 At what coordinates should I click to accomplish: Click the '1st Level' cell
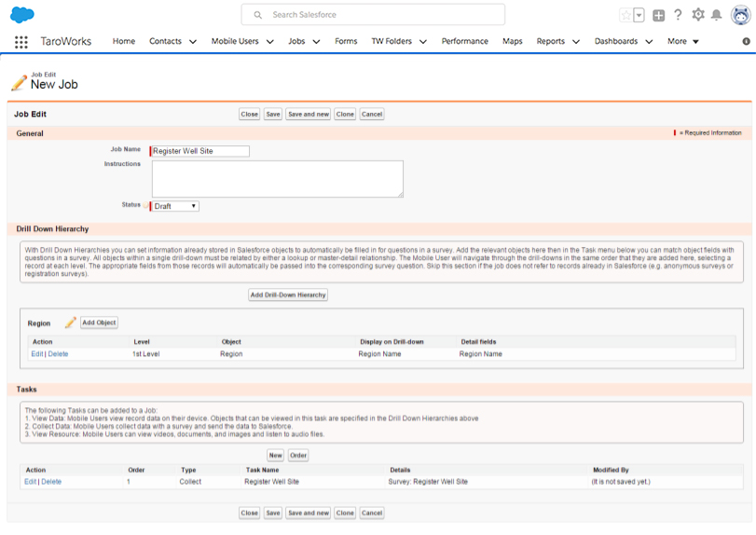pyautogui.click(x=146, y=354)
